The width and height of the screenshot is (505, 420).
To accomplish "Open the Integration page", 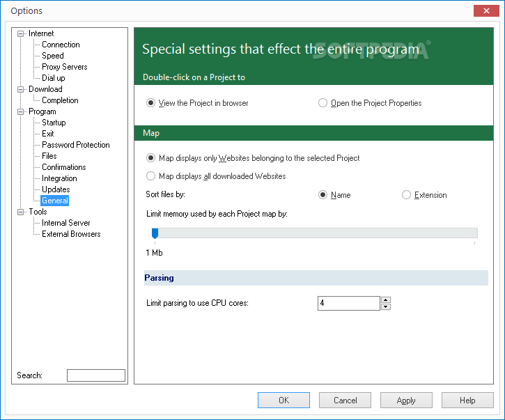I will [x=59, y=178].
